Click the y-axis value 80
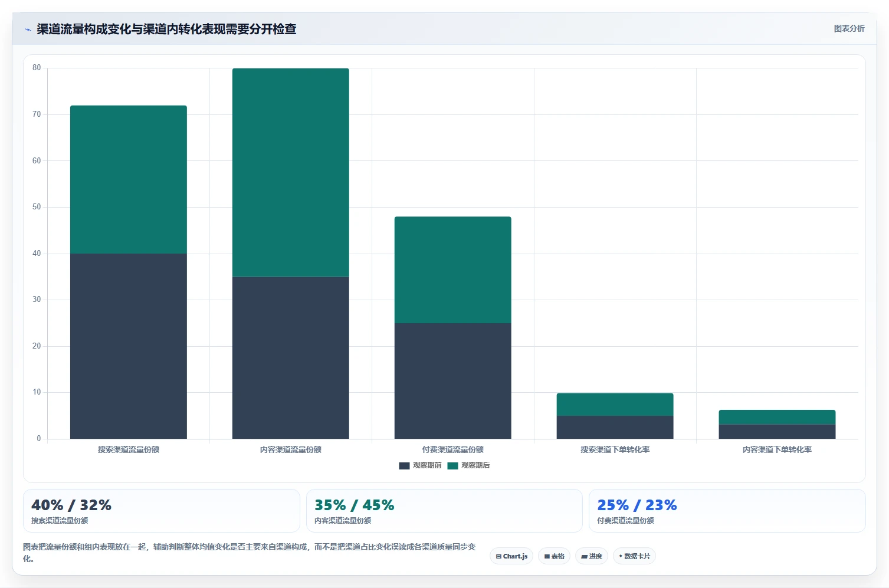The image size is (889, 588). pos(37,68)
